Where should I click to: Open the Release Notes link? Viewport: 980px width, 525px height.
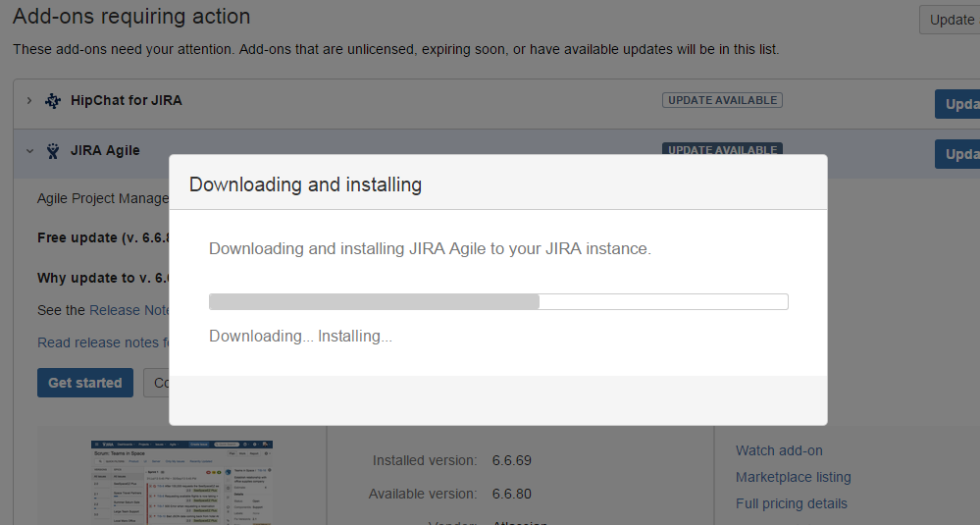129,310
